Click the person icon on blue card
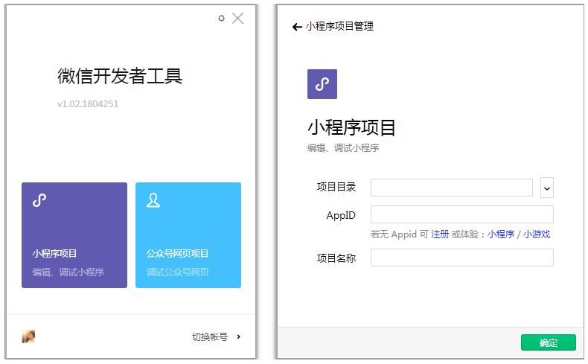Screen dimensions: 588x364 click(x=153, y=200)
